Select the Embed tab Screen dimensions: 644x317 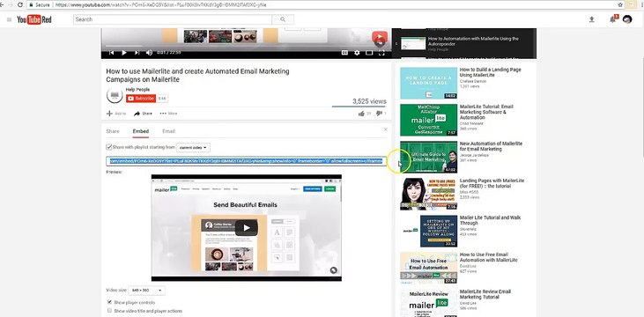click(x=141, y=131)
